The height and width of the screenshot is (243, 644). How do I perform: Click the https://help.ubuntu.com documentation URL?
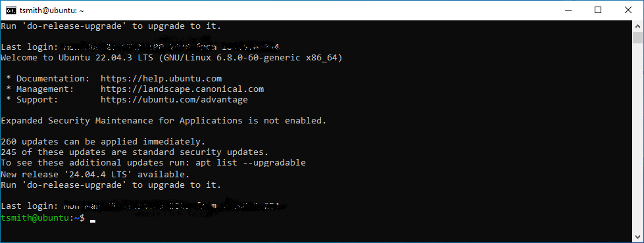click(161, 78)
